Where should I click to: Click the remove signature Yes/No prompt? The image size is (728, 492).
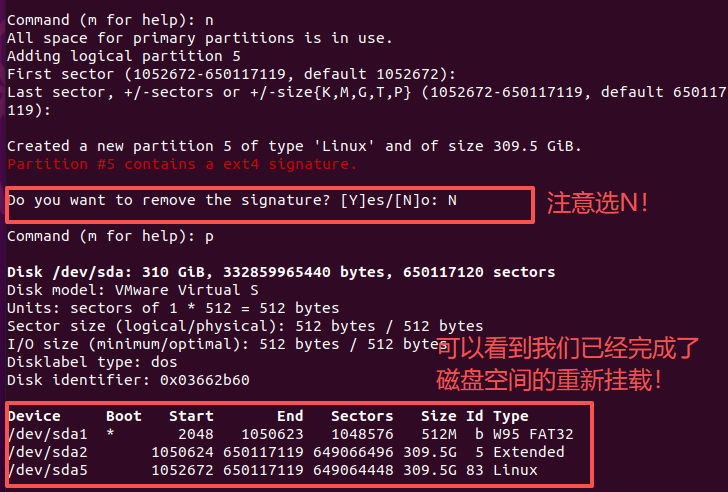[232, 200]
